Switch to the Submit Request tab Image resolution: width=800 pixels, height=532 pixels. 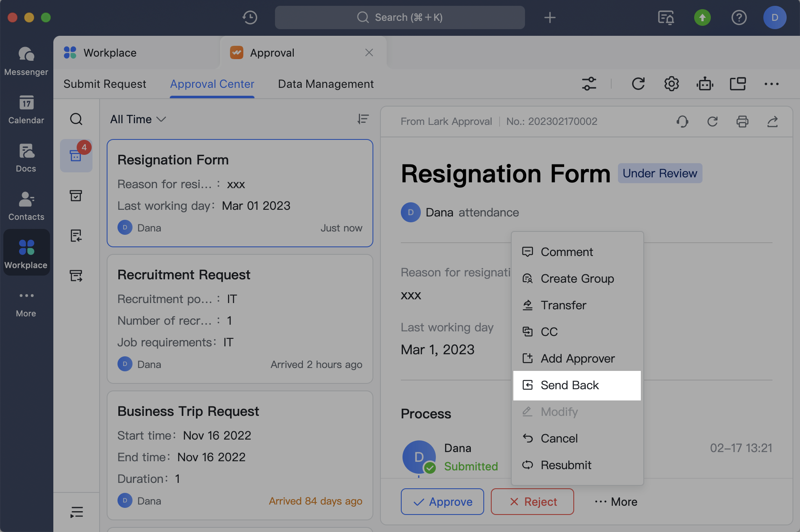[105, 84]
